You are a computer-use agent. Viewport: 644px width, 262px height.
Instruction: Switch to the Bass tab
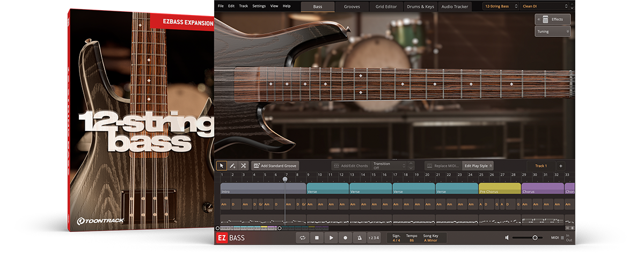click(318, 6)
